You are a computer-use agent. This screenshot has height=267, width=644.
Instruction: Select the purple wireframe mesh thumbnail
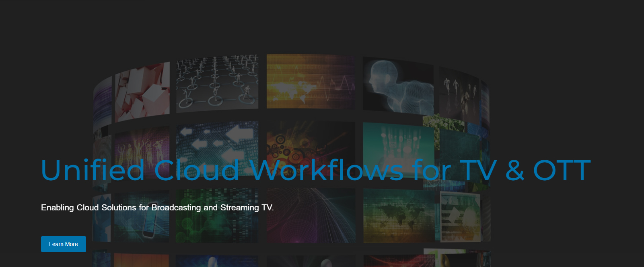pyautogui.click(x=311, y=217)
